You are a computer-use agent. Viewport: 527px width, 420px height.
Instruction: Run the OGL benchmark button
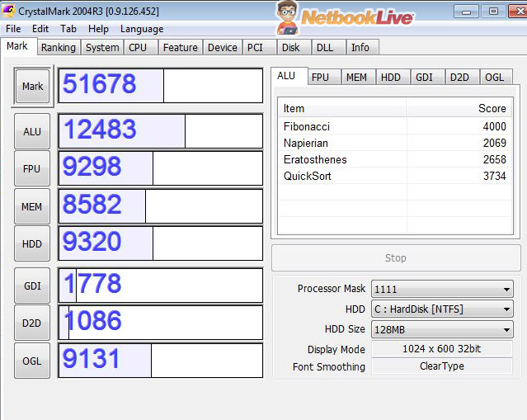click(x=32, y=361)
